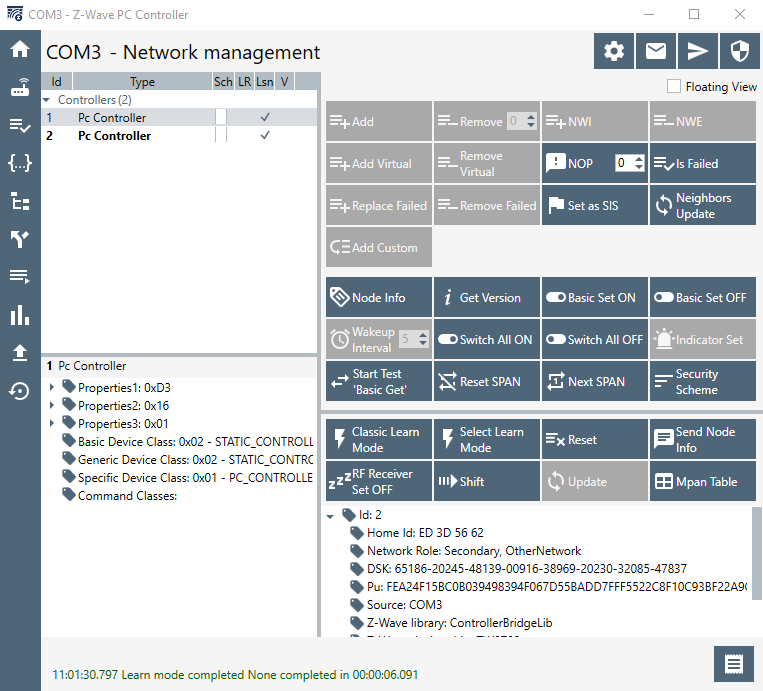Send Switch All OFF
Viewport: 763px width, 691px height.
[595, 339]
